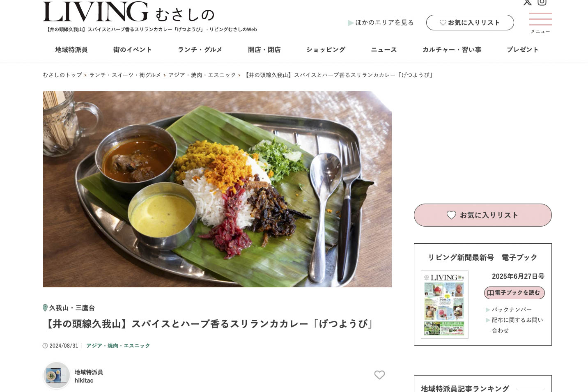The image size is (588, 392).
Task: Expand ほかのエリアを見る area selector
Action: (381, 23)
